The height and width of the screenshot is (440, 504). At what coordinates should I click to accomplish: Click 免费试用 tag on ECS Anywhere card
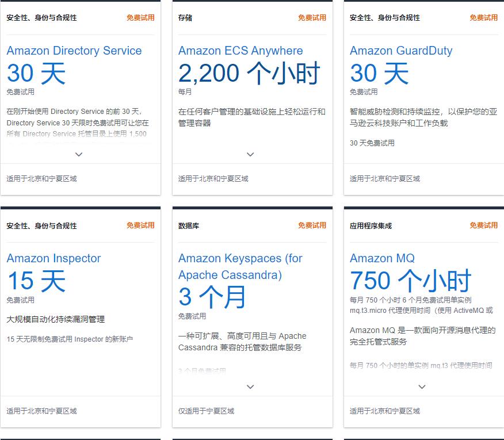pos(312,18)
